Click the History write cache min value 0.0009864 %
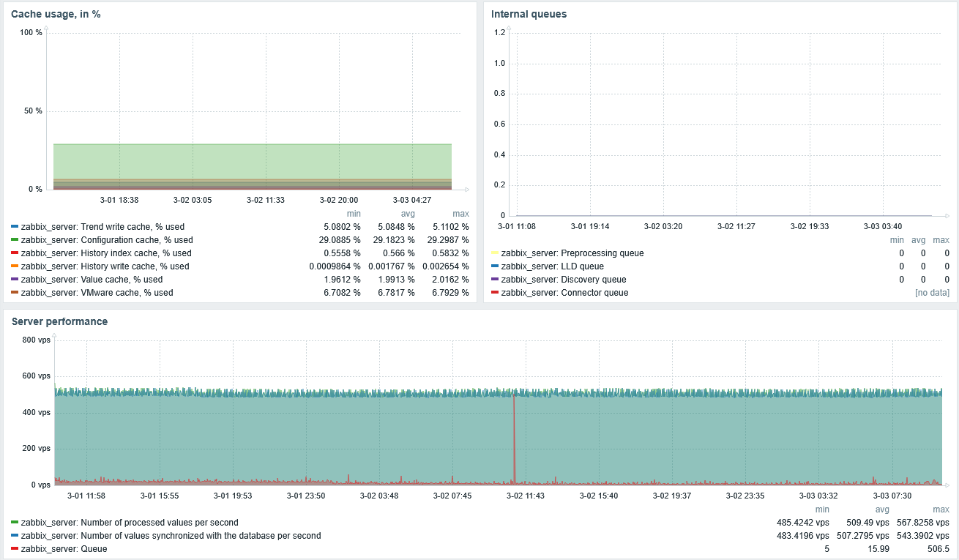959x560 pixels. (x=335, y=266)
